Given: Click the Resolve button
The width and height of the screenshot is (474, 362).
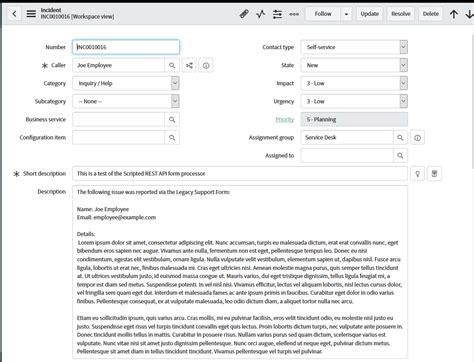Looking at the screenshot, I should point(401,14).
